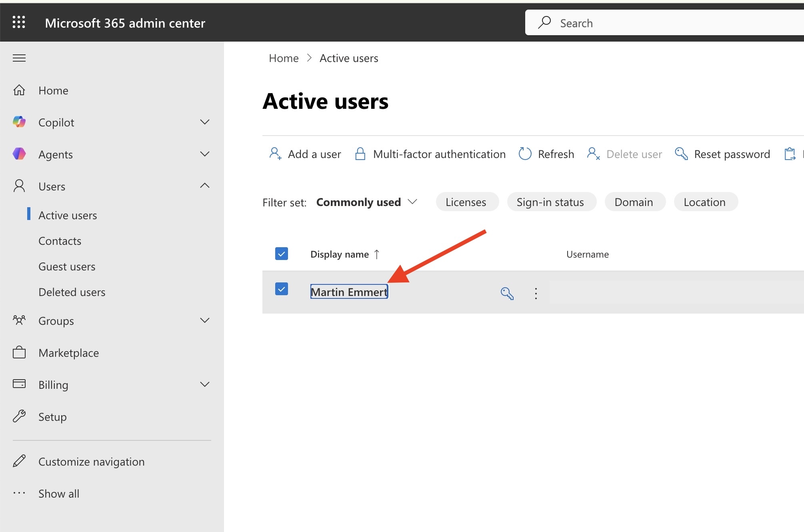Click the Username column header

pos(587,254)
